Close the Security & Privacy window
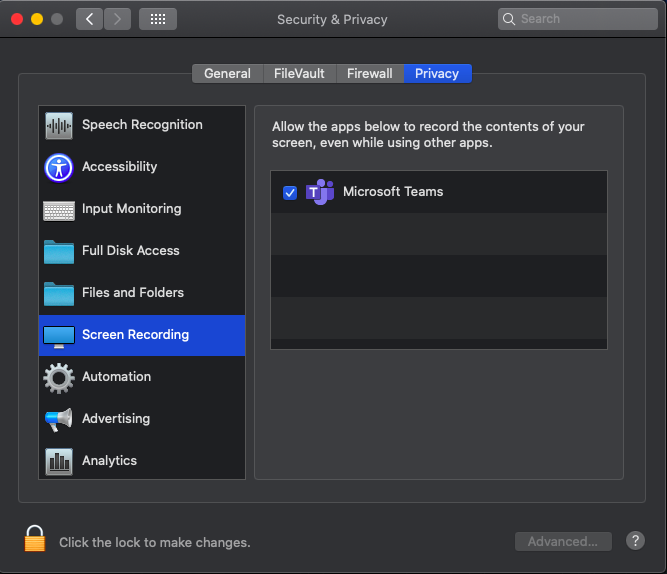Viewport: 667px width, 574px height. click(17, 19)
